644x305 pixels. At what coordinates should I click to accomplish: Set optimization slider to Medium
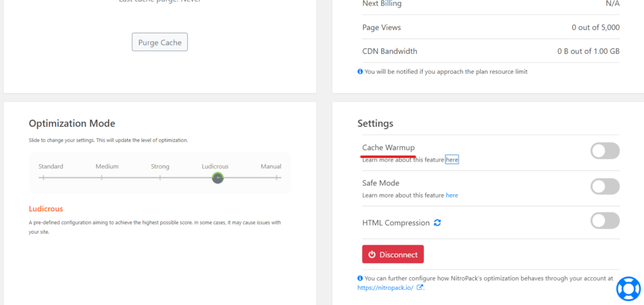click(x=101, y=178)
